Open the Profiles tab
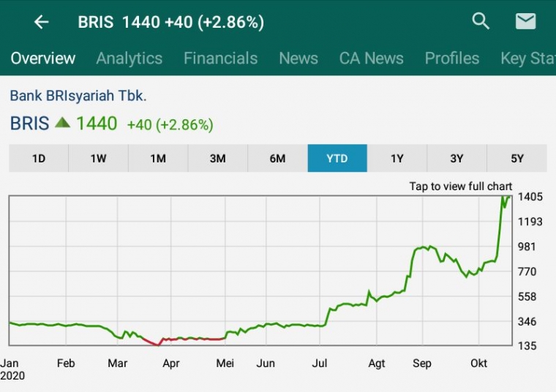Screen dimensions: 556x392 [452, 58]
